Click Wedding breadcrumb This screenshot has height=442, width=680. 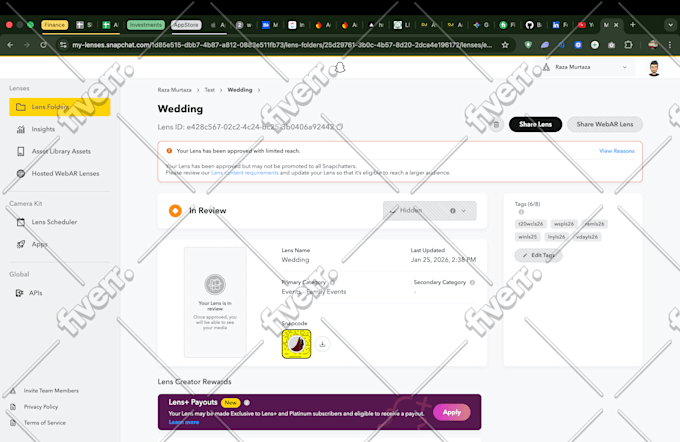240,90
